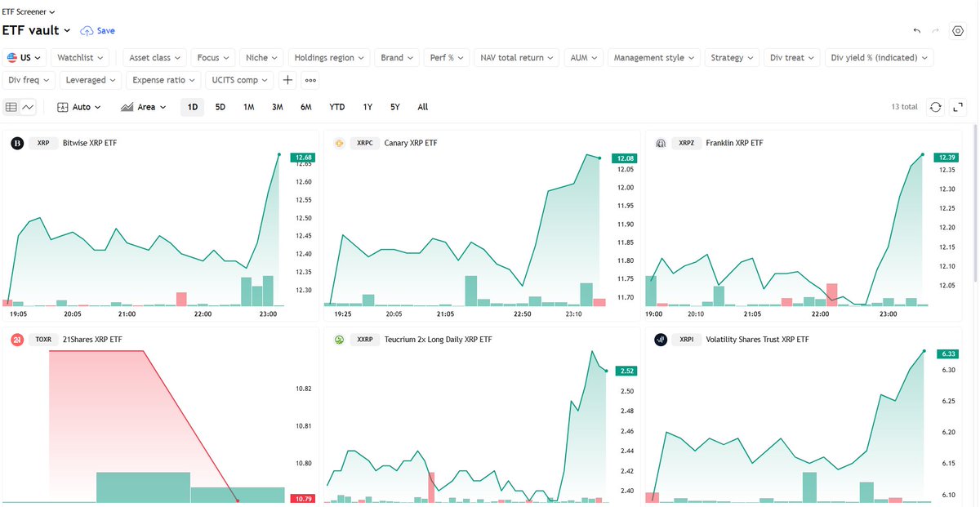The height and width of the screenshot is (507, 980).
Task: Open Teucrium 2x Long Daily XRP ETF
Action: click(439, 340)
